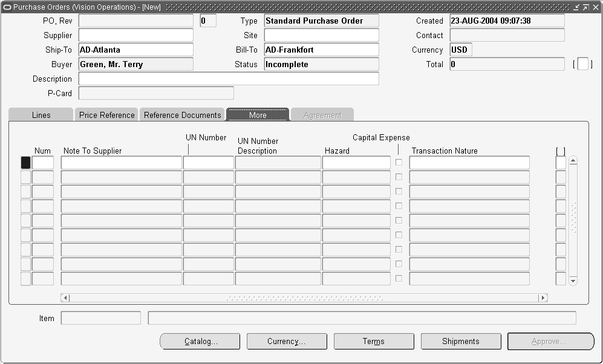Click the Currency button

tap(287, 341)
